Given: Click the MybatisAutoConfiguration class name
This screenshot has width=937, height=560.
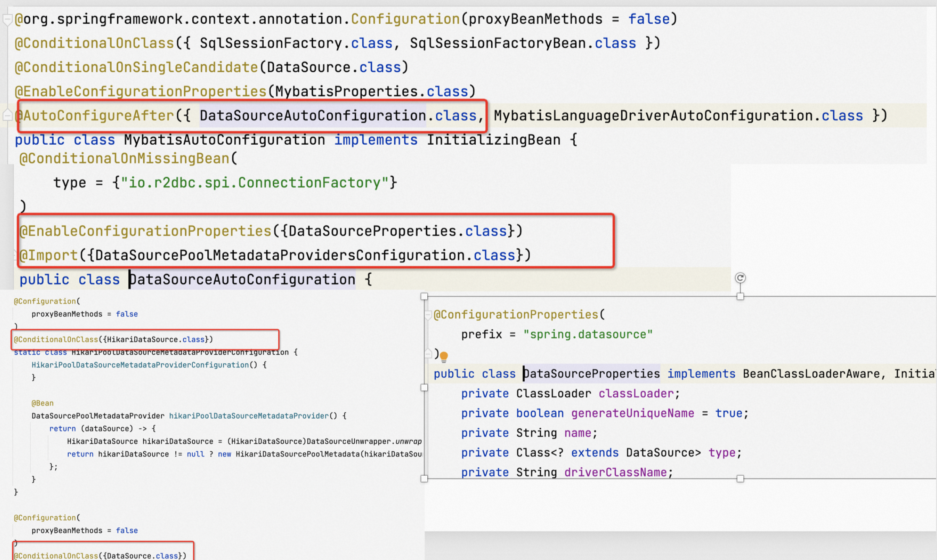Looking at the screenshot, I should [x=225, y=140].
